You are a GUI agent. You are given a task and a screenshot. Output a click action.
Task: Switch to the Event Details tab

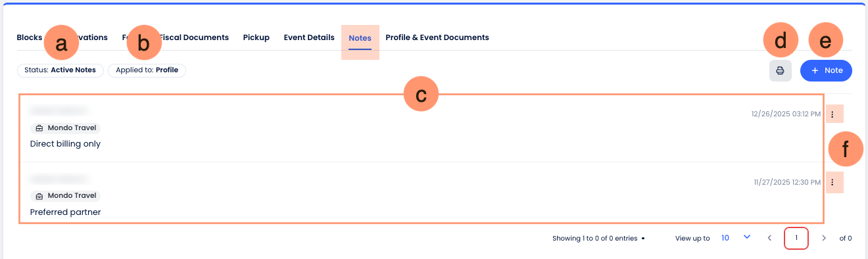pyautogui.click(x=309, y=37)
